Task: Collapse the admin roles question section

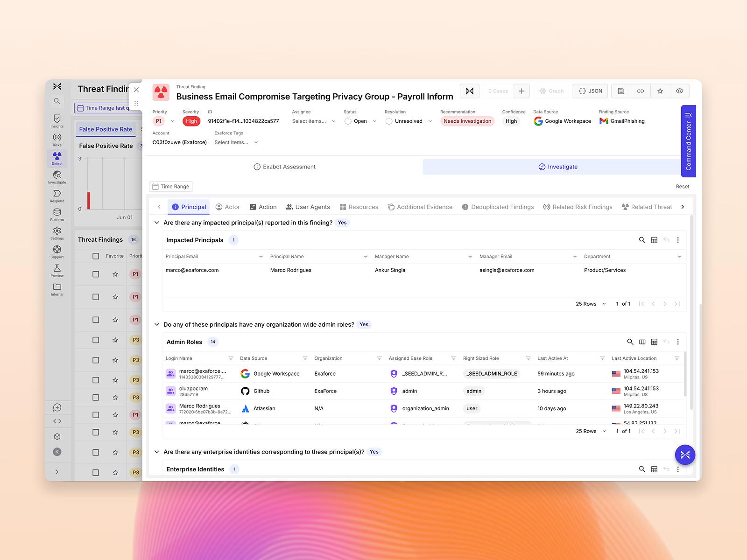Action: point(157,324)
